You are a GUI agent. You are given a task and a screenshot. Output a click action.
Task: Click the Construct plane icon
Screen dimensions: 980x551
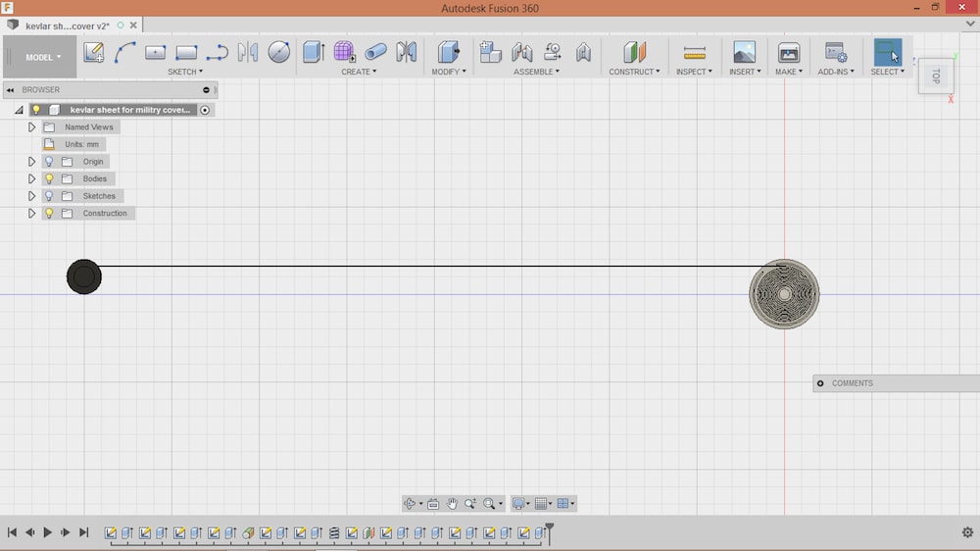pos(634,52)
